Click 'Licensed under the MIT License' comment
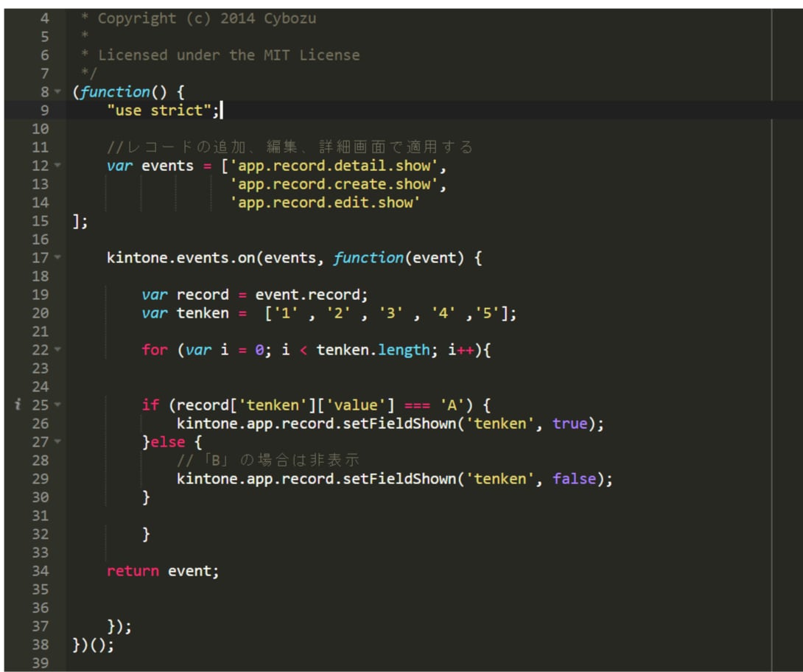 click(229, 55)
